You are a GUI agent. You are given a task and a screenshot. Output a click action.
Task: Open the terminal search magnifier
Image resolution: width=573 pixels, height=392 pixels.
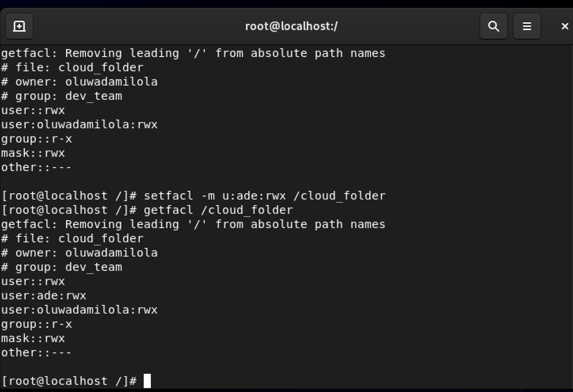click(x=493, y=26)
